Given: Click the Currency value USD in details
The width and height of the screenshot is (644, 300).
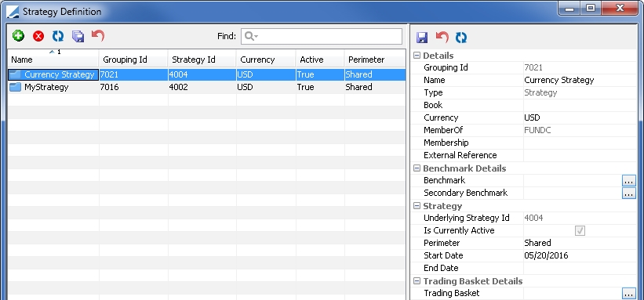Looking at the screenshot, I should [x=580, y=117].
